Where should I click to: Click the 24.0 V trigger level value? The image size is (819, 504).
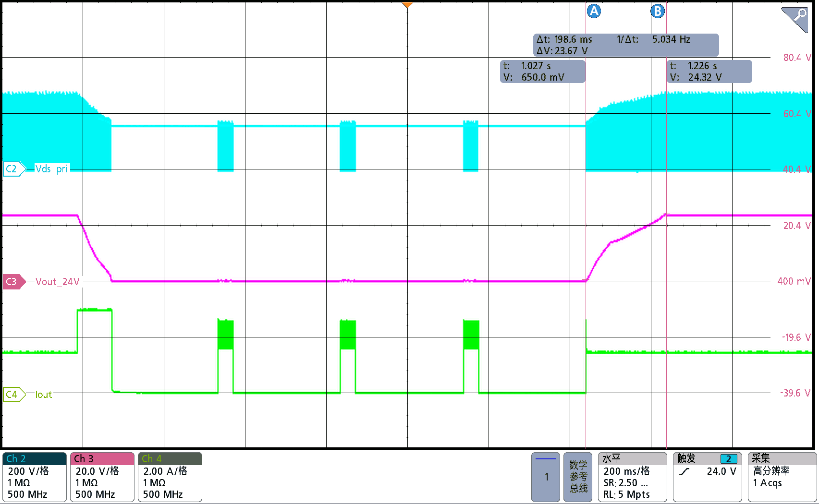721,471
